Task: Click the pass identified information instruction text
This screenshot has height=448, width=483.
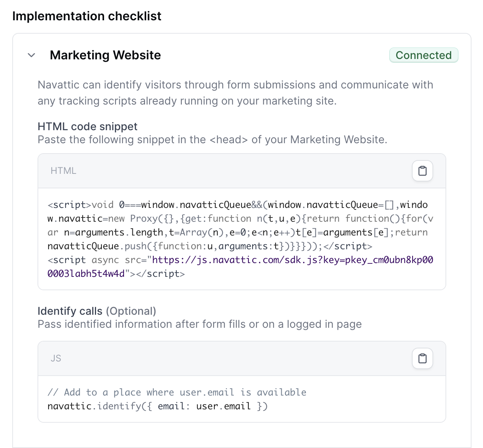Action: click(x=199, y=324)
